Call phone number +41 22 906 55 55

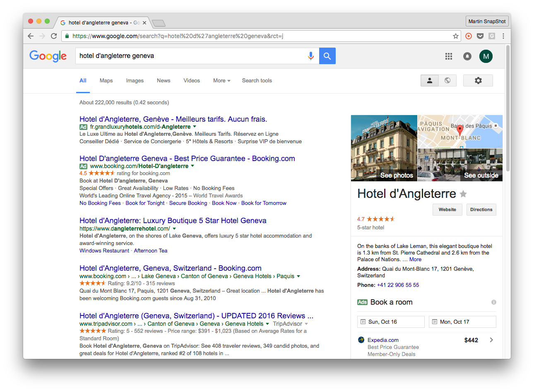pos(398,285)
